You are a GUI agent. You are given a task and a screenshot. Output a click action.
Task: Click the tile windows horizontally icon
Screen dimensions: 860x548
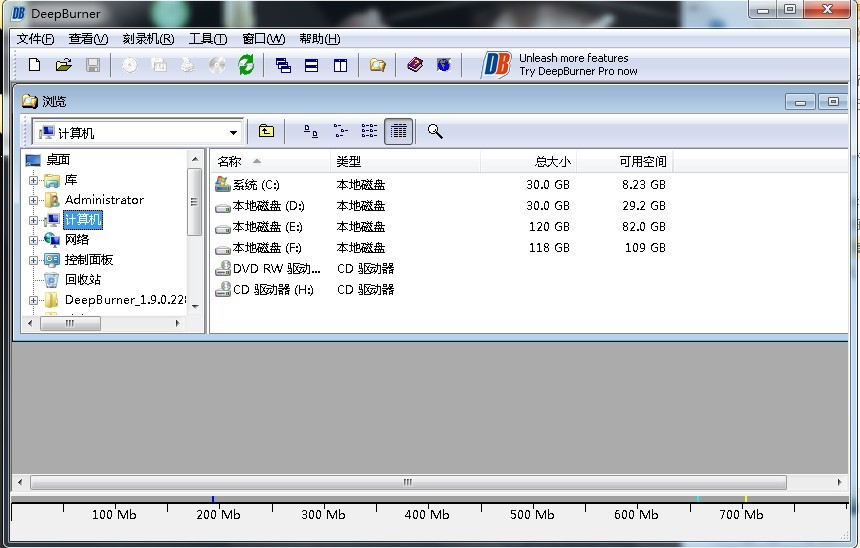pos(311,65)
